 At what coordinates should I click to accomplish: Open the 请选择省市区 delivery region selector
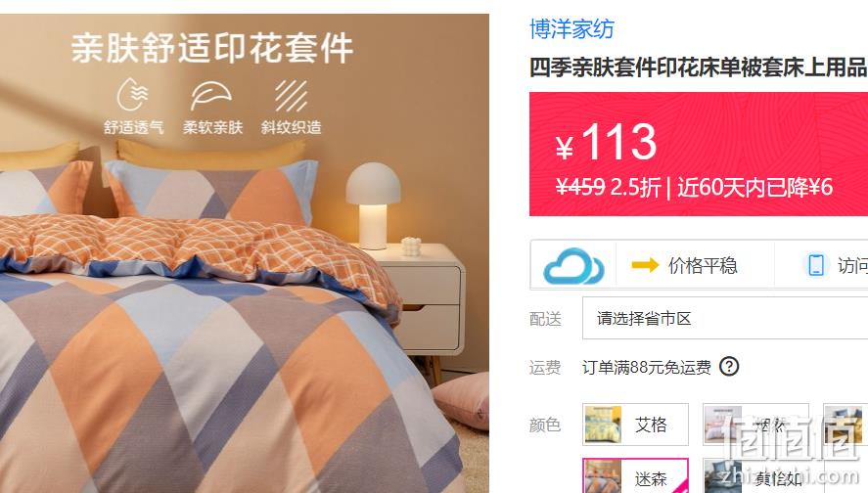(725, 318)
